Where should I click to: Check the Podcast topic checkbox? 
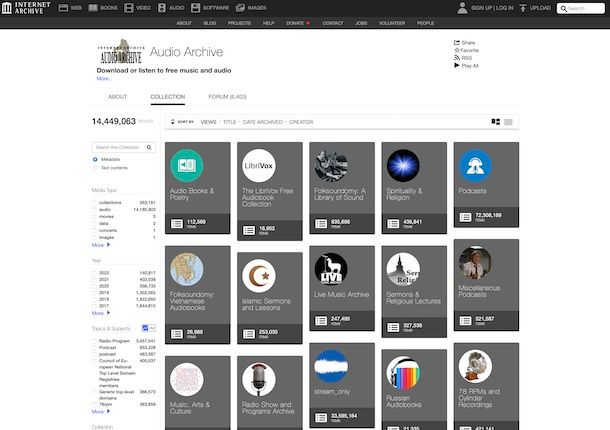[94, 348]
